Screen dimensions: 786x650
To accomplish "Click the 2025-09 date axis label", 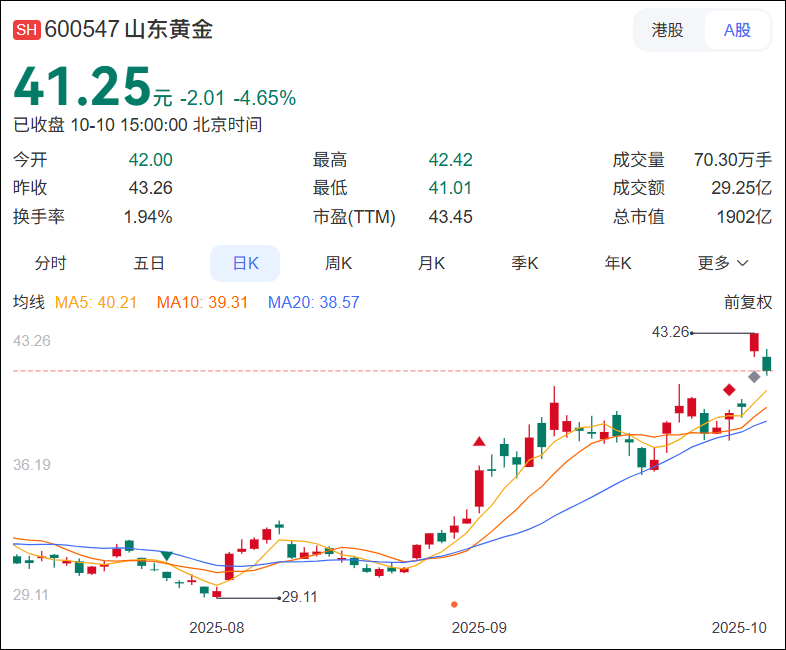I will point(479,627).
